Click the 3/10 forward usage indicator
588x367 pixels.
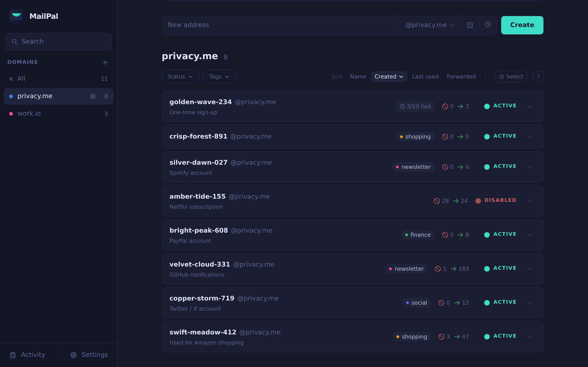tap(415, 106)
